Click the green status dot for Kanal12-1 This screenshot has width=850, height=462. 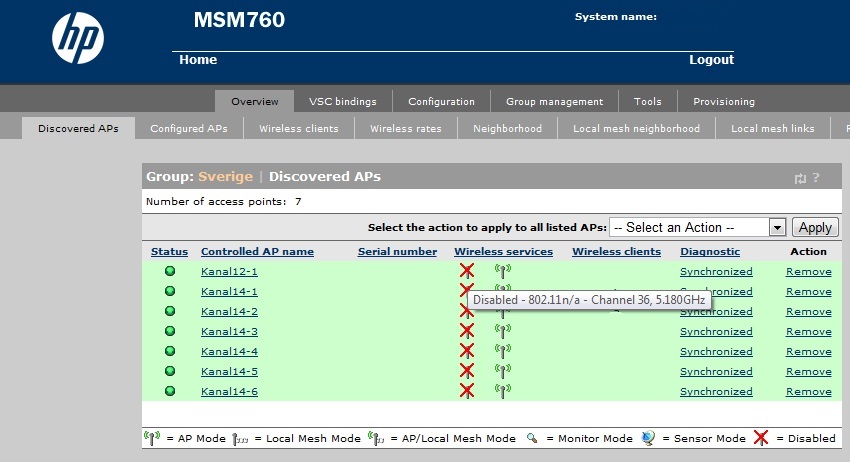(x=170, y=271)
